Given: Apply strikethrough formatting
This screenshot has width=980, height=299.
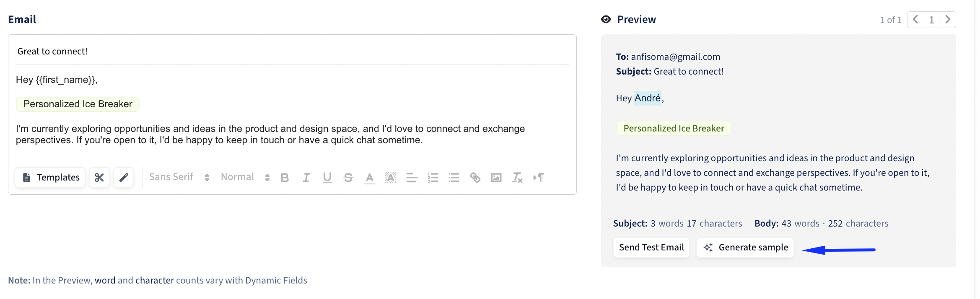Looking at the screenshot, I should click(x=348, y=178).
